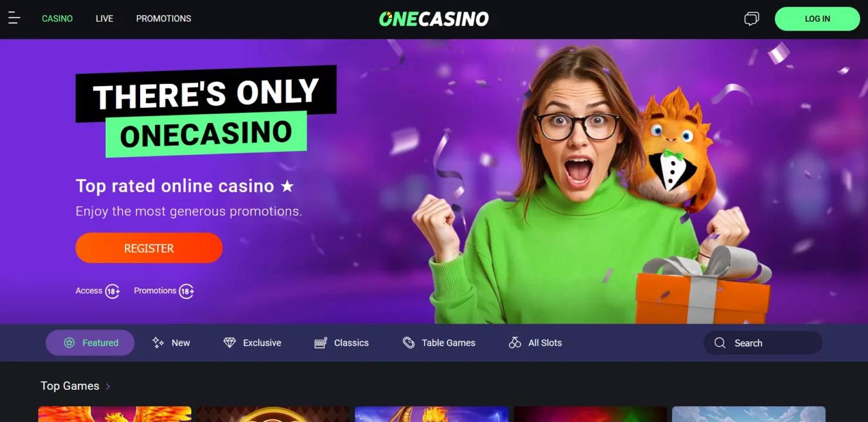This screenshot has height=422, width=868.
Task: Open the PROMOTIONS page
Action: coord(164,19)
